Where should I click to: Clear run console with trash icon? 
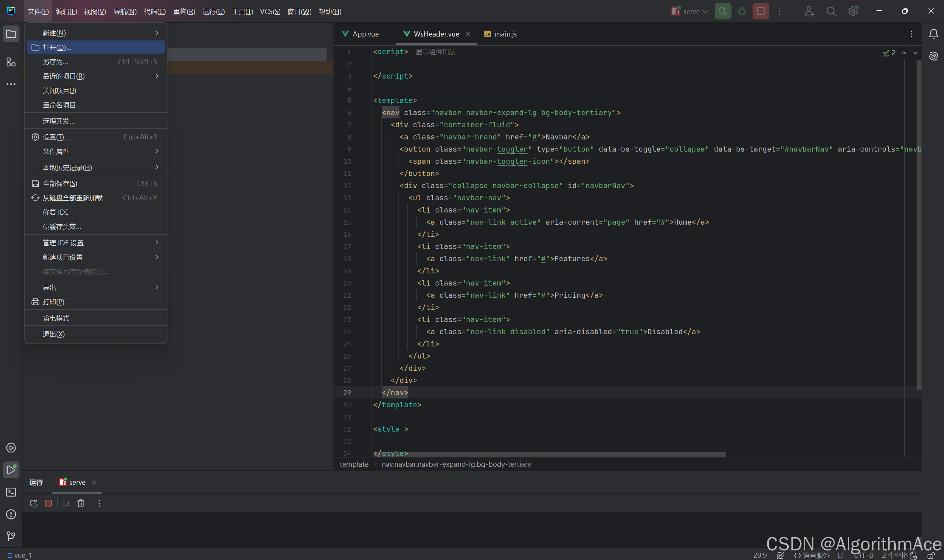click(81, 503)
